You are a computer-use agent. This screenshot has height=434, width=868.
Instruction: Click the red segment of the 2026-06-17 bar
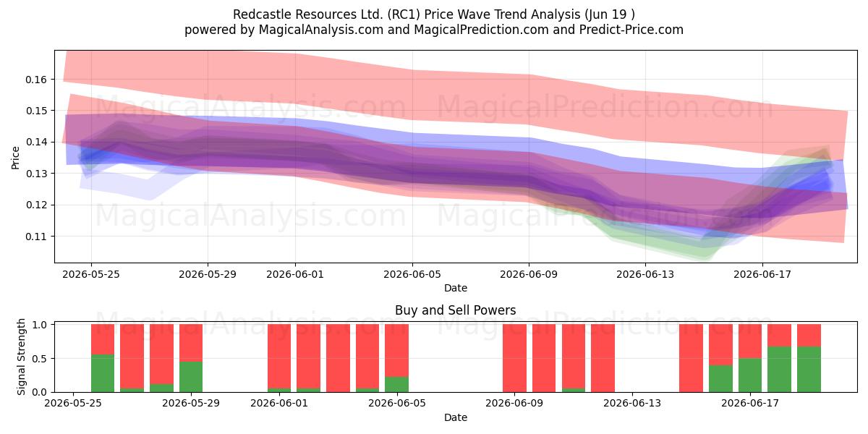(x=750, y=341)
